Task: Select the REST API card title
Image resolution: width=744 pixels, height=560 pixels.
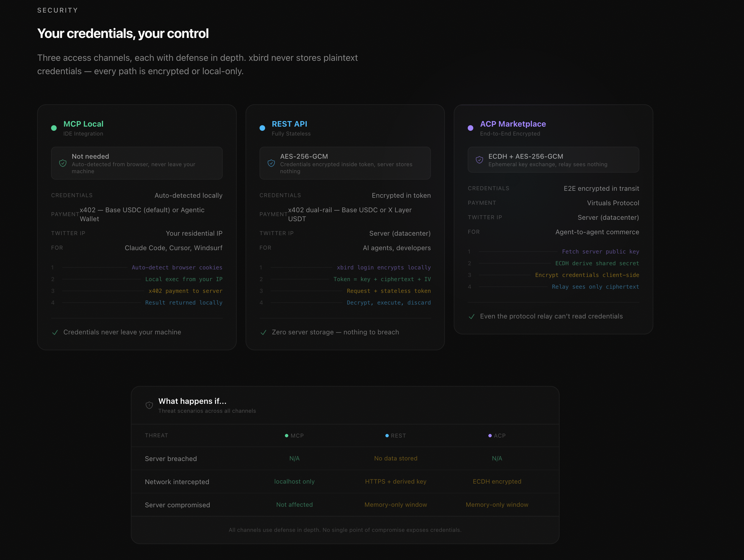Action: 289,124
